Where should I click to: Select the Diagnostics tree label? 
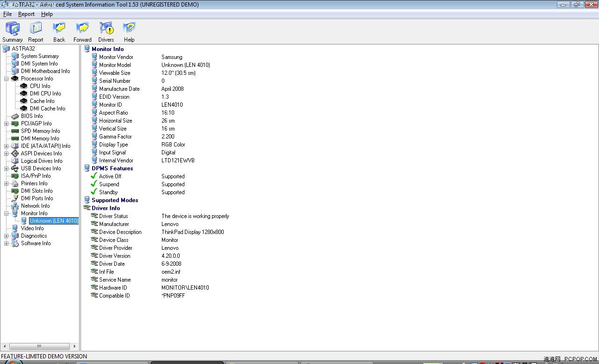tap(34, 236)
